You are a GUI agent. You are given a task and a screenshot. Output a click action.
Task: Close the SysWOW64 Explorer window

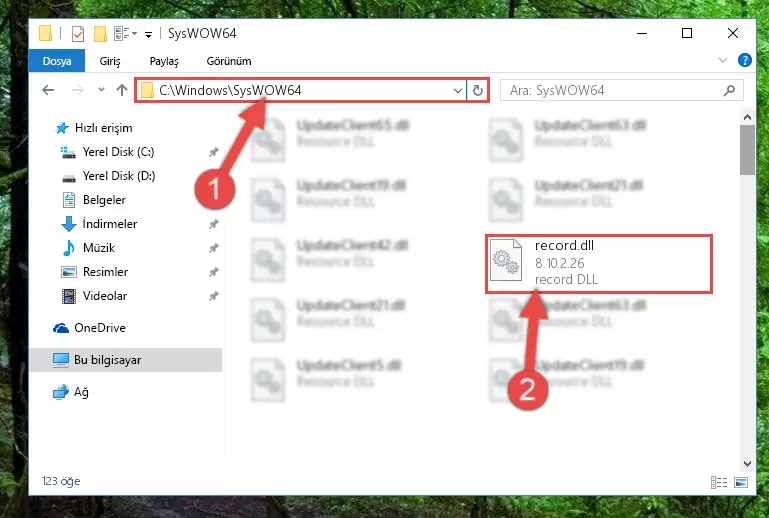click(x=733, y=33)
